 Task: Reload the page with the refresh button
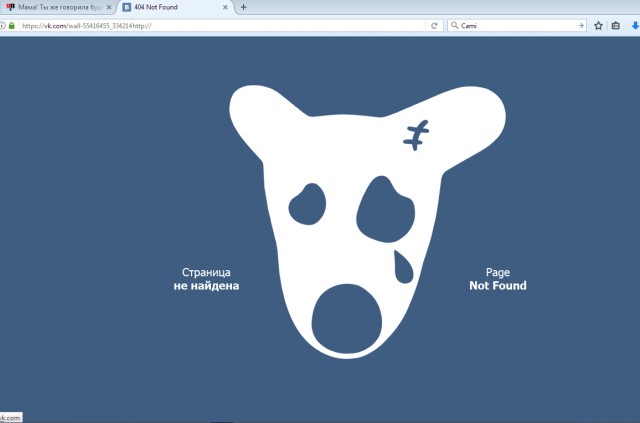(434, 26)
